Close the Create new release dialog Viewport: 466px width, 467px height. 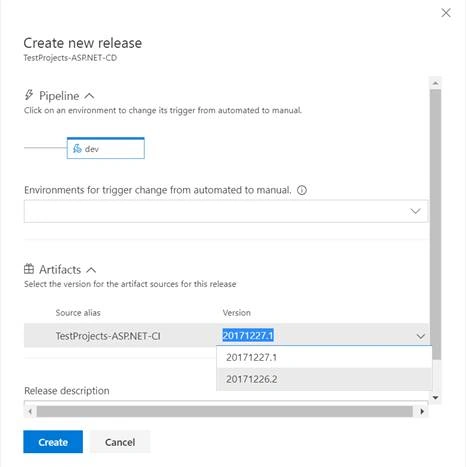(446, 13)
